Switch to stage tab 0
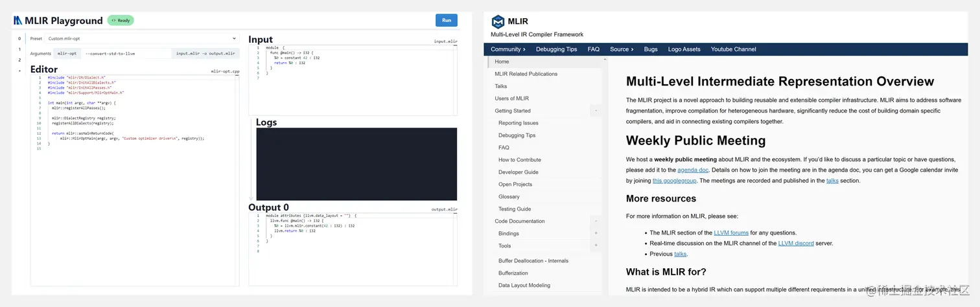980x307 pixels. (x=19, y=38)
